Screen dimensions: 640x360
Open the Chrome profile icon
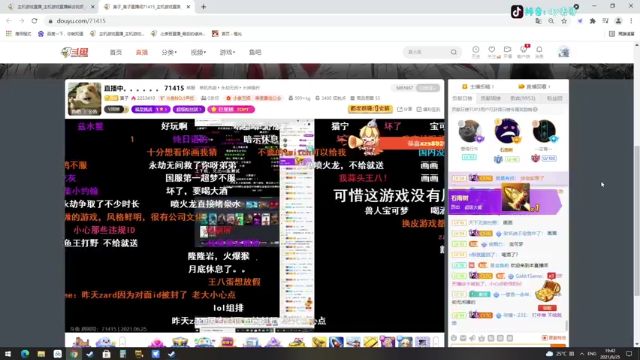click(618, 21)
